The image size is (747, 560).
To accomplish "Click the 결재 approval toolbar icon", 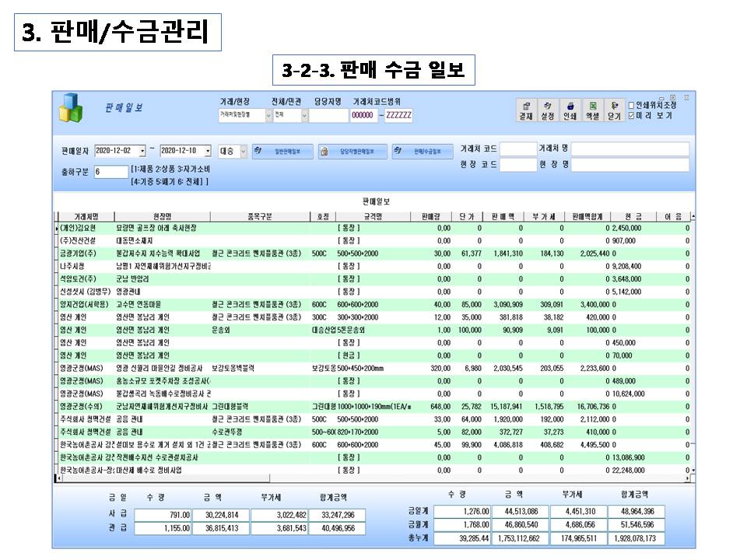I will click(x=526, y=110).
